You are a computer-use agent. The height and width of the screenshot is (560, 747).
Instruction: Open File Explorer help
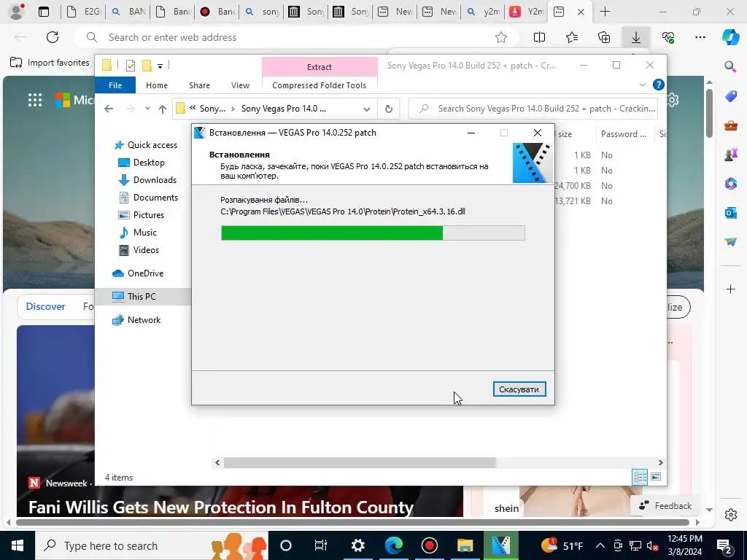[659, 85]
